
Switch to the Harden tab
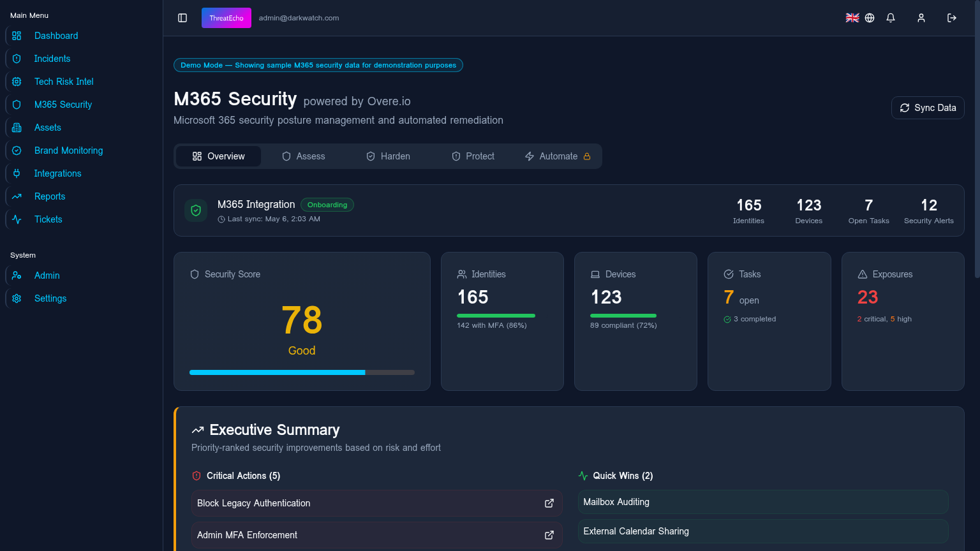(x=388, y=156)
